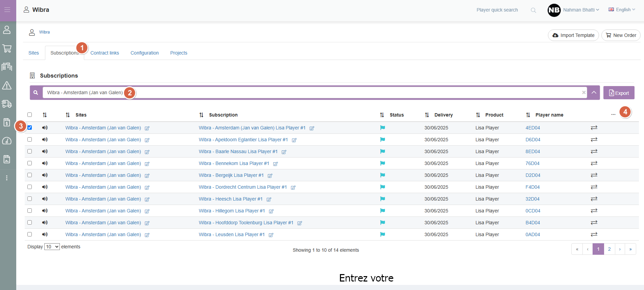Open the warning triangle sidebar icon
Screen dimensions: 644x290
pyautogui.click(x=7, y=85)
